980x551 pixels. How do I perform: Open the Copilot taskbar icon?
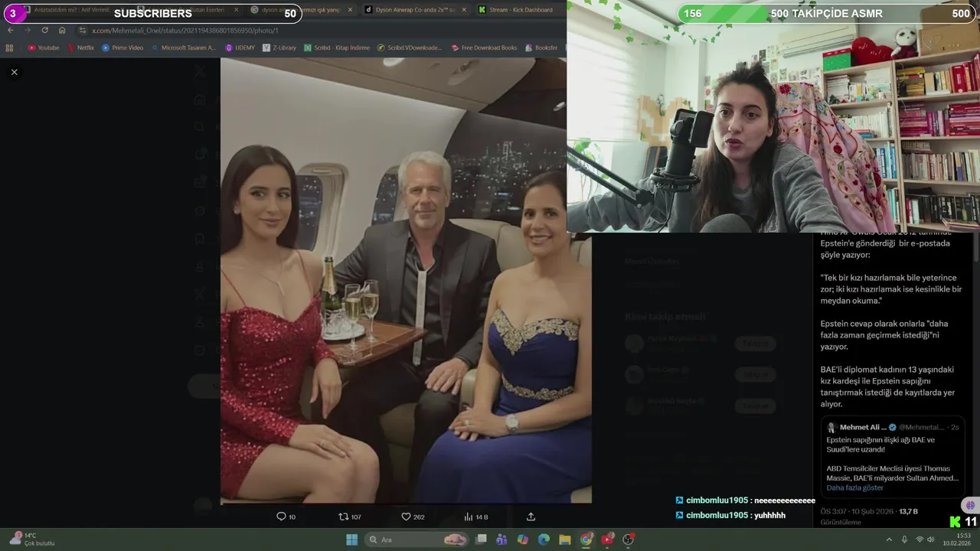522,540
